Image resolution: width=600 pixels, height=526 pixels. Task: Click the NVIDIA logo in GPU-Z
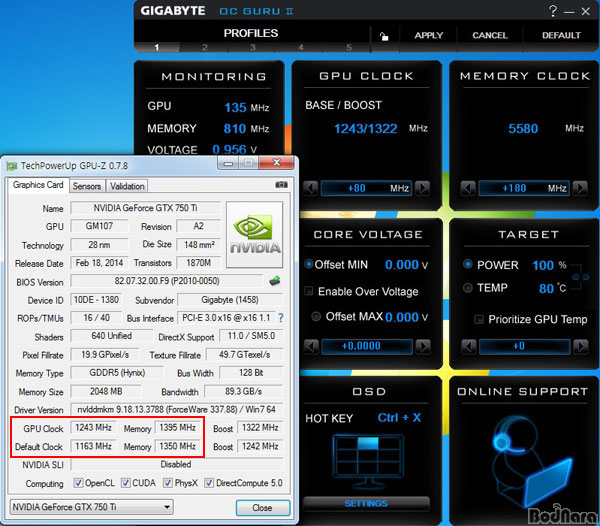[254, 235]
